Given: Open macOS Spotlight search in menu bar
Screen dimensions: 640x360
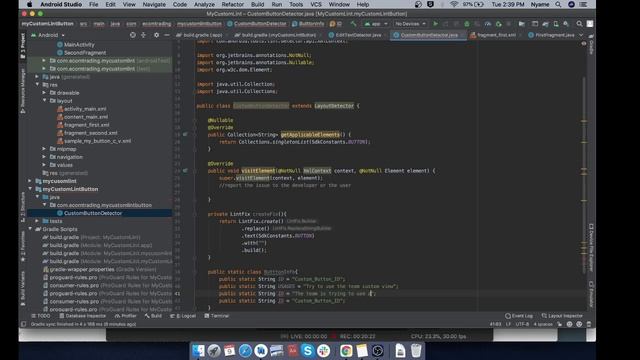Looking at the screenshot, I should click(558, 4).
